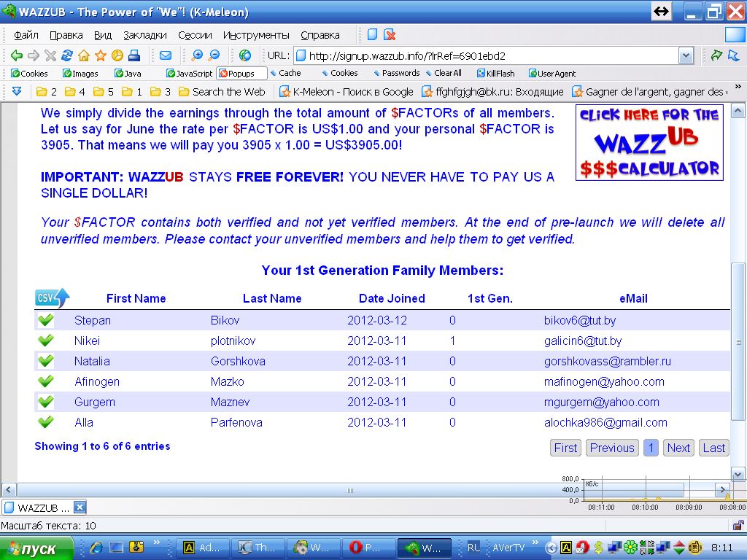
Task: Toggle the Cookies privacy option
Action: [29, 74]
